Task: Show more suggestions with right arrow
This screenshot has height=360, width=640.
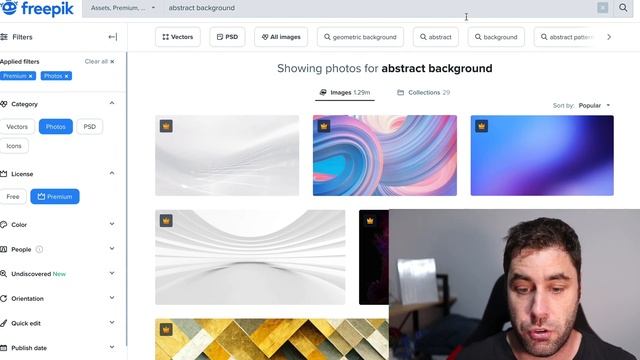Action: click(x=609, y=37)
